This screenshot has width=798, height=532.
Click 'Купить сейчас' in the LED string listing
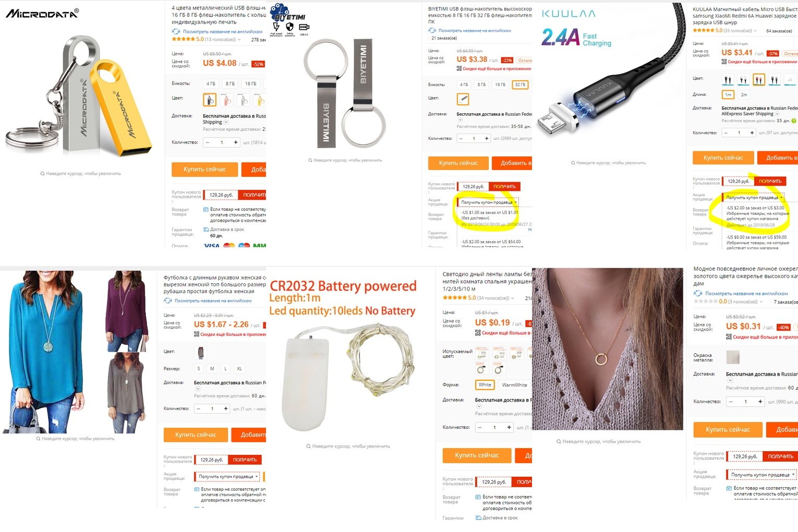[477, 455]
